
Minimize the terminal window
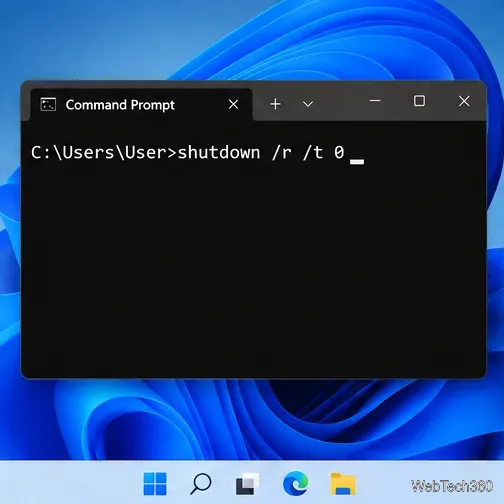(x=375, y=101)
